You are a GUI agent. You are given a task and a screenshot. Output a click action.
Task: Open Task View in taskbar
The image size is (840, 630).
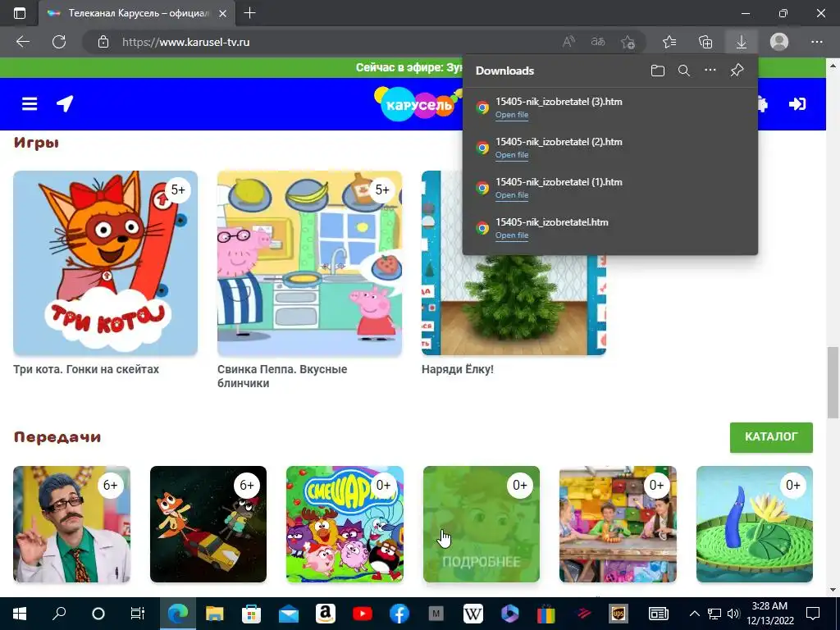[x=138, y=614]
